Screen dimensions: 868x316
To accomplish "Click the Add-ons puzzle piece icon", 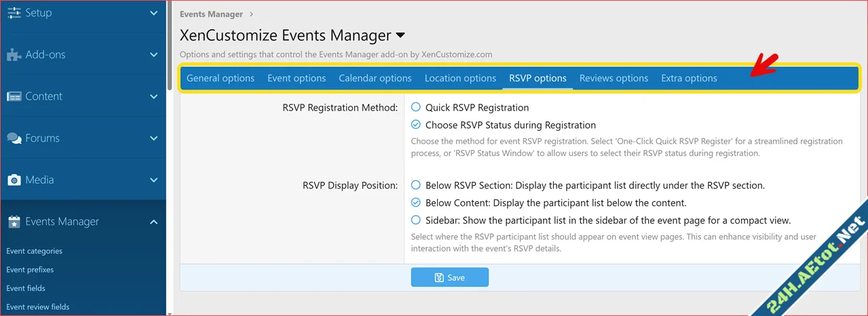I will [14, 55].
